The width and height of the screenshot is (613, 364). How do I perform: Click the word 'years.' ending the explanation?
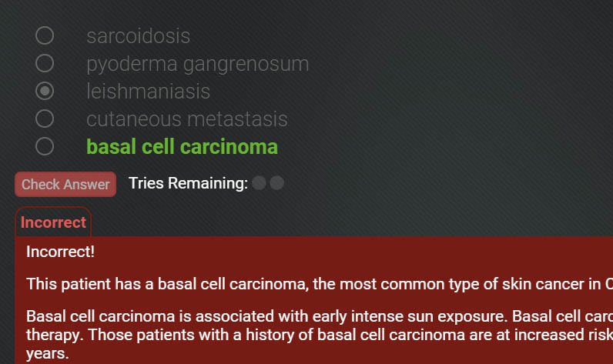coord(47,353)
